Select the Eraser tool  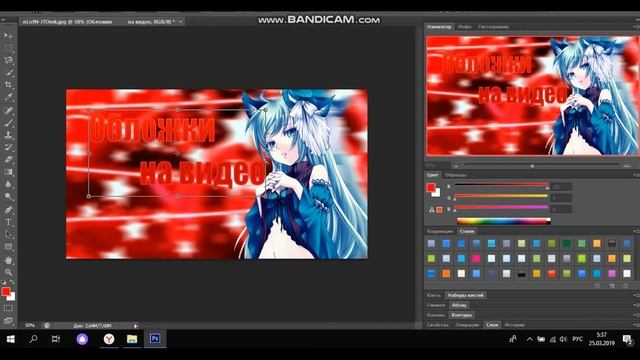point(8,160)
